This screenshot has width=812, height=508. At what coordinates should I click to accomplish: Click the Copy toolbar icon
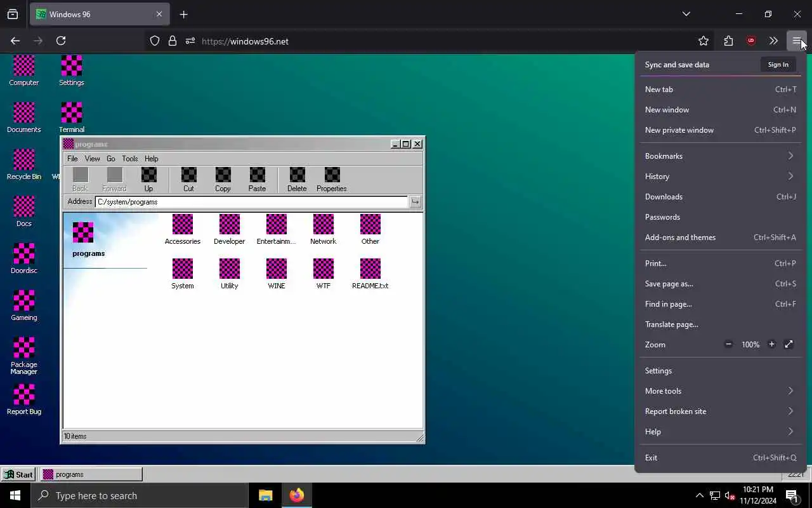[x=223, y=180]
